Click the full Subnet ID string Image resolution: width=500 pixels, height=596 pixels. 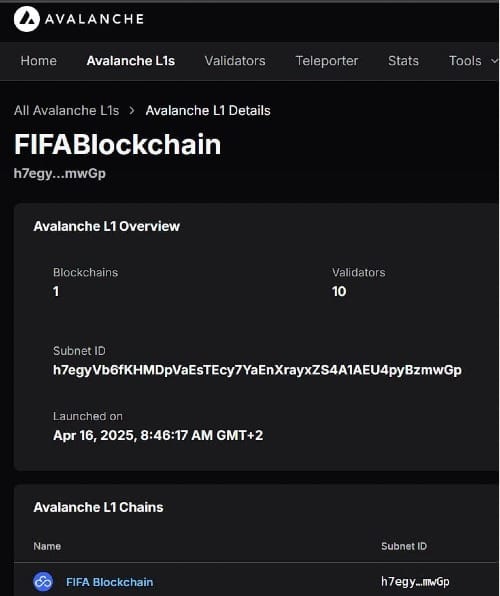click(x=257, y=370)
